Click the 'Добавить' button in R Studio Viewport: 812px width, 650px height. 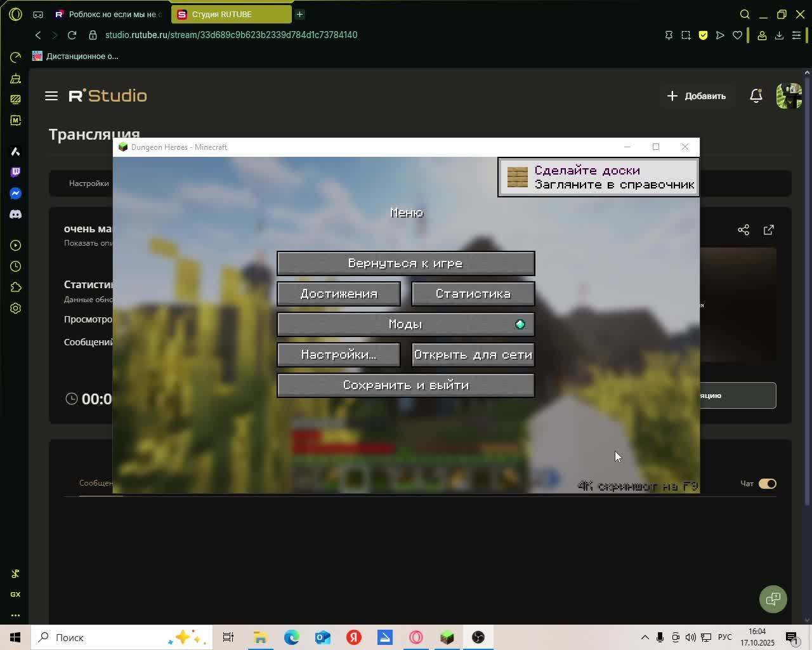(x=697, y=96)
